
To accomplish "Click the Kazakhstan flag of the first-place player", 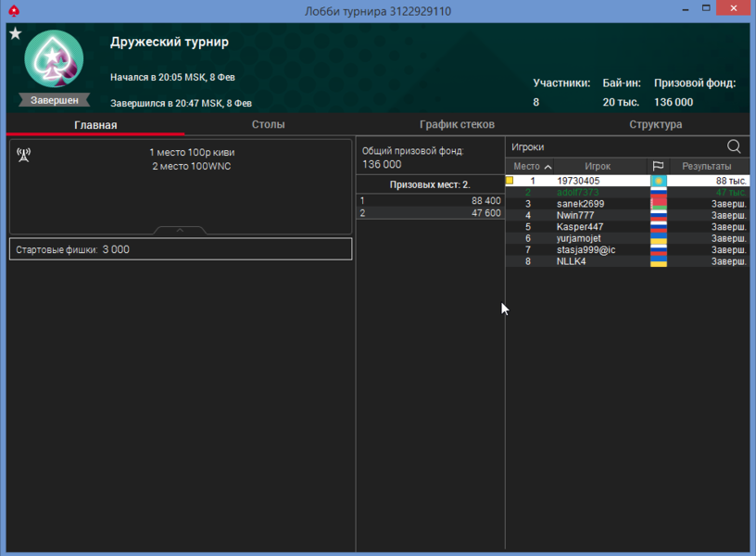I will (659, 181).
